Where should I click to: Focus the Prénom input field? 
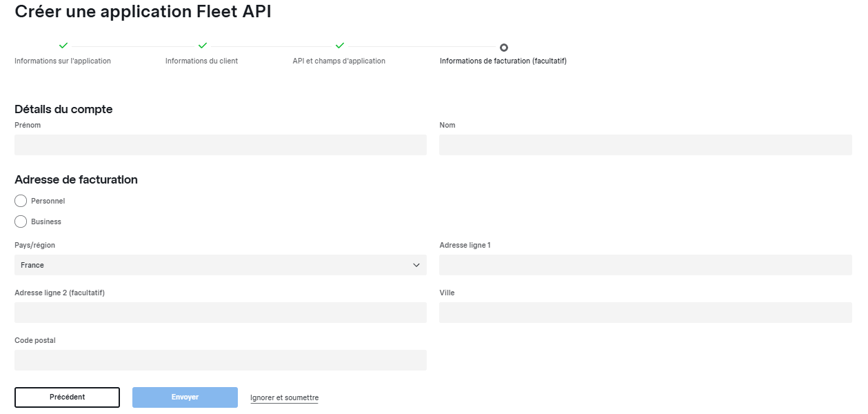(221, 145)
